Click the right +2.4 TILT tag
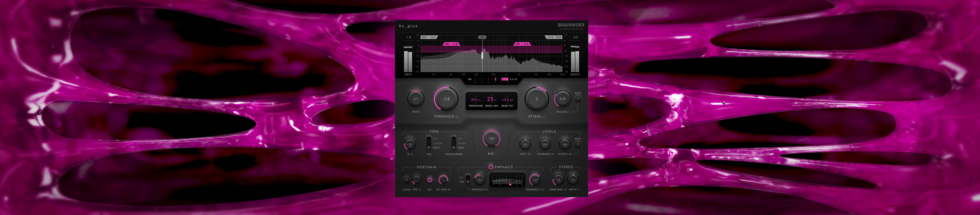Screen dimensions: 980x215 (x=554, y=37)
